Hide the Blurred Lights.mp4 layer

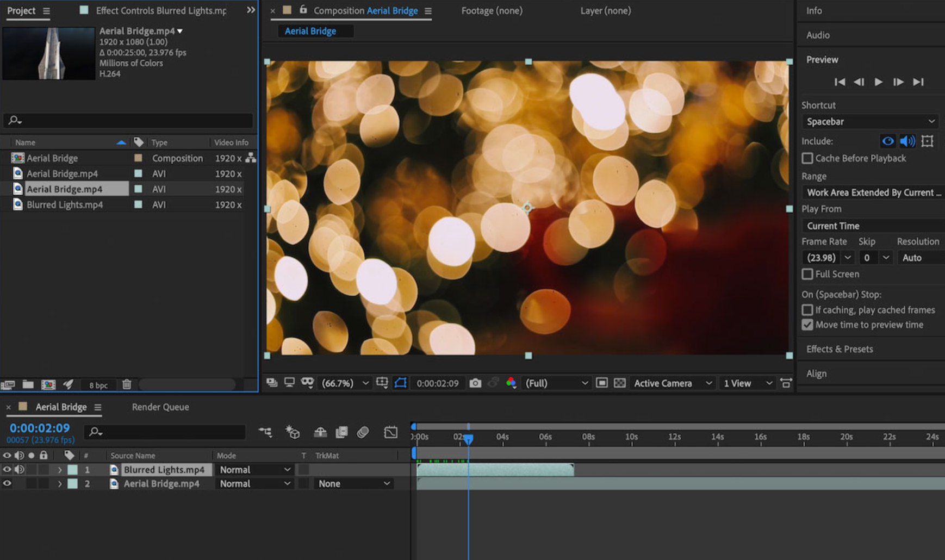tap(7, 470)
